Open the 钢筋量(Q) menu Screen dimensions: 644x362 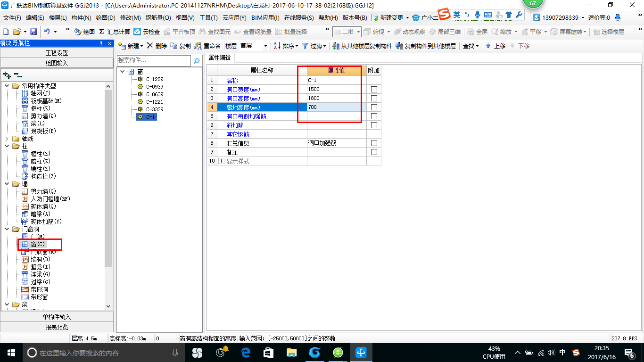(x=158, y=17)
